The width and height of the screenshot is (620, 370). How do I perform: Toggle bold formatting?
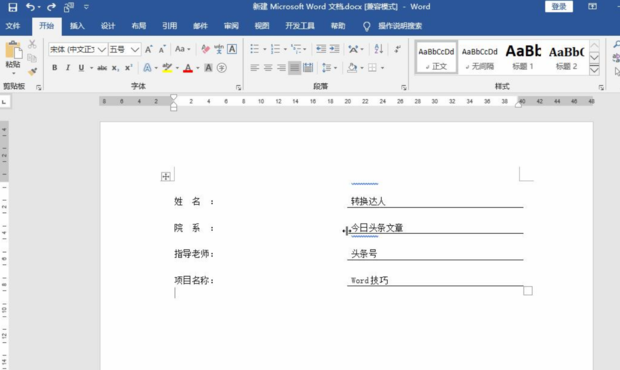[x=55, y=68]
